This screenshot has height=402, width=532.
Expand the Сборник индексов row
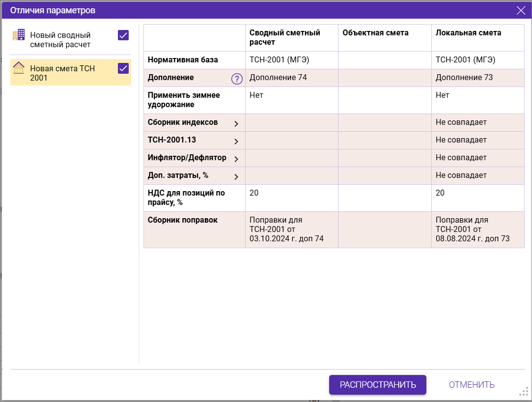click(x=236, y=124)
